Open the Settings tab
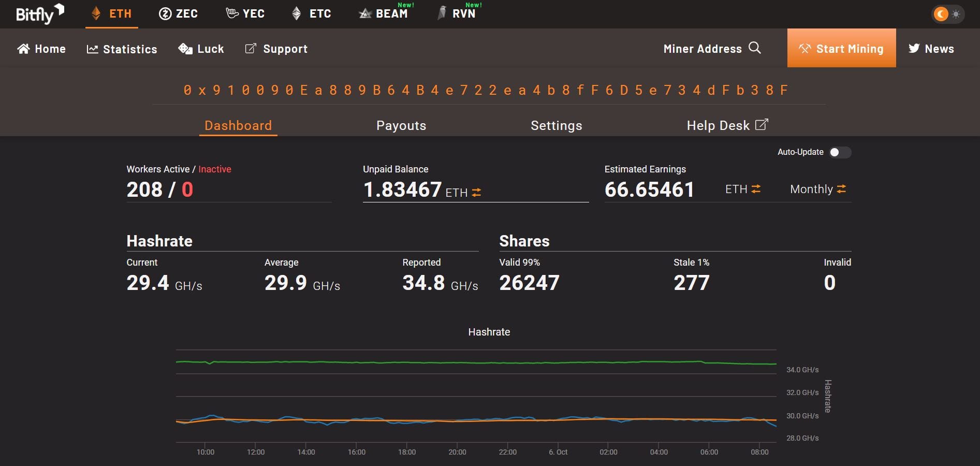Image resolution: width=980 pixels, height=466 pixels. 557,125
